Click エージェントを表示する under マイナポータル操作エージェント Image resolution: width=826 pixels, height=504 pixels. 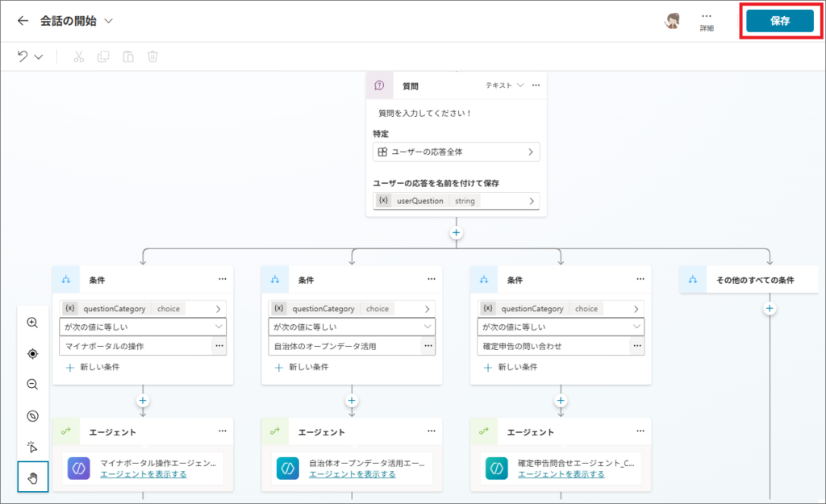(143, 474)
